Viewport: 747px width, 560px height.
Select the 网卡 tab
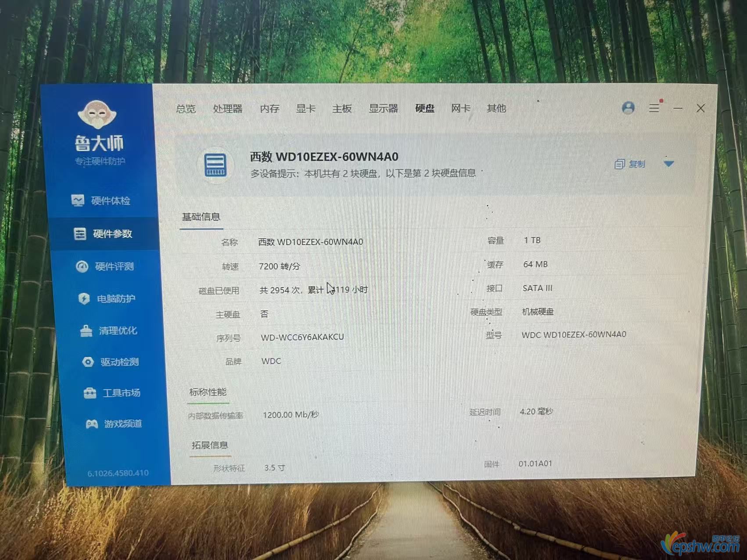click(x=460, y=108)
